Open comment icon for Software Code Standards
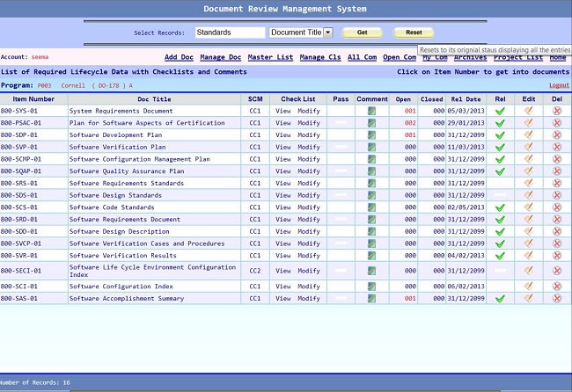This screenshot has height=392, width=572. [x=371, y=207]
